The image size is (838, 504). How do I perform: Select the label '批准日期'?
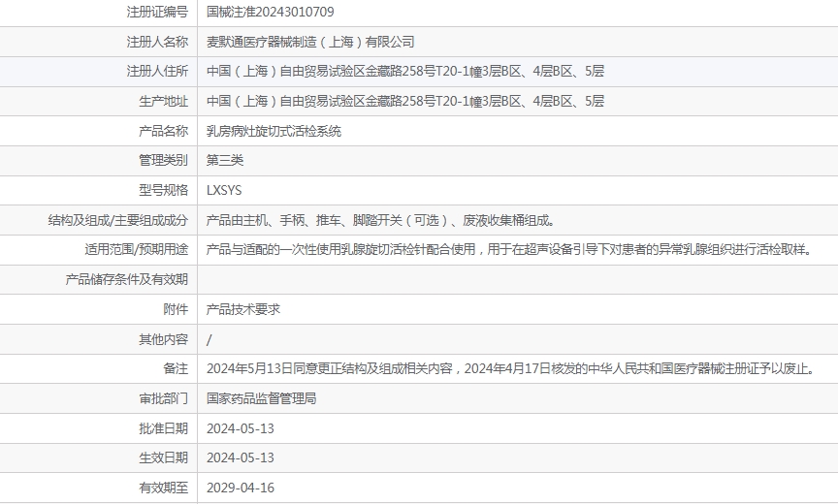point(164,428)
